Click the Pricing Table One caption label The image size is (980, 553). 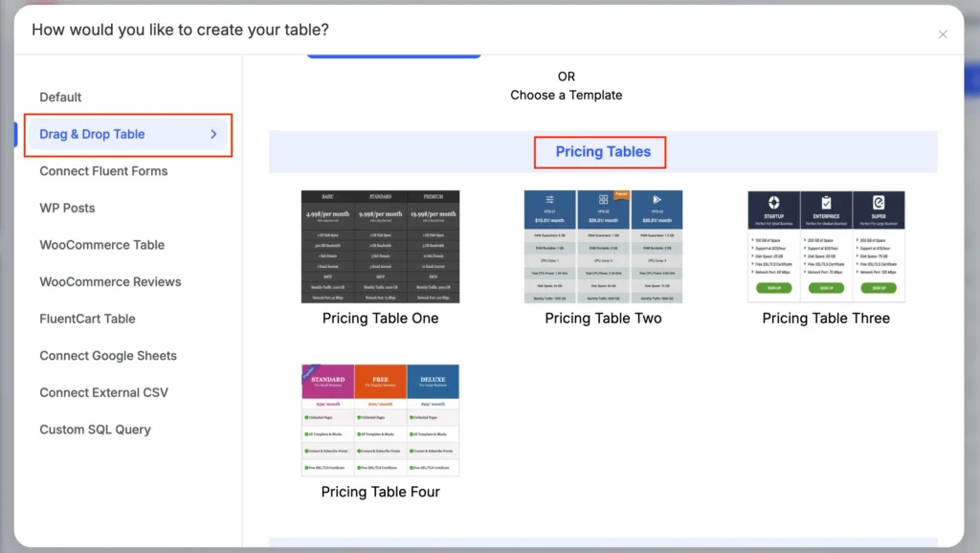tap(379, 318)
